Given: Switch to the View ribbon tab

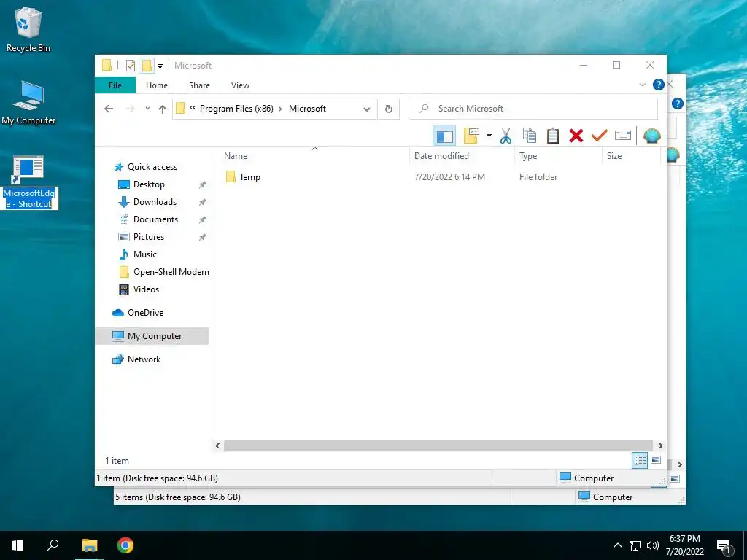Looking at the screenshot, I should 240,85.
